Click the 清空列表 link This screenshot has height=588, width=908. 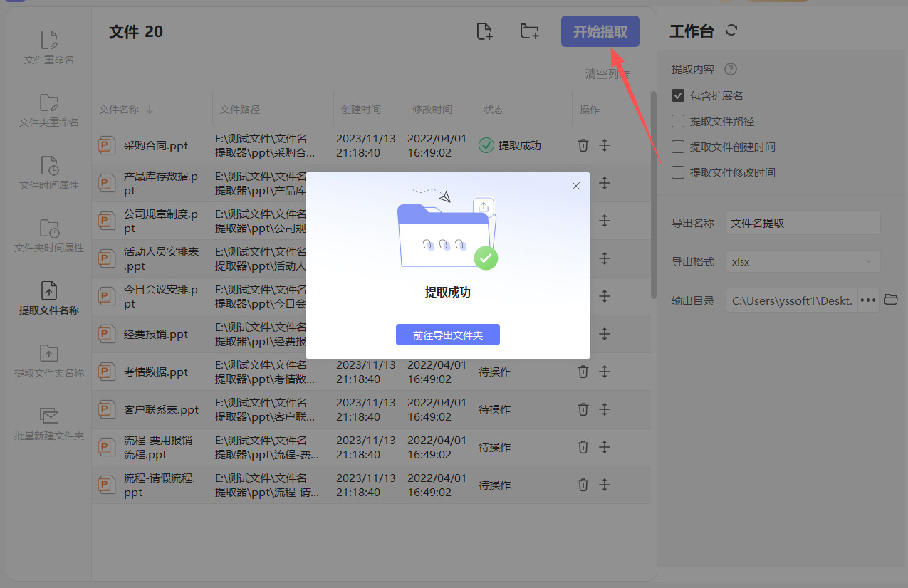[607, 73]
